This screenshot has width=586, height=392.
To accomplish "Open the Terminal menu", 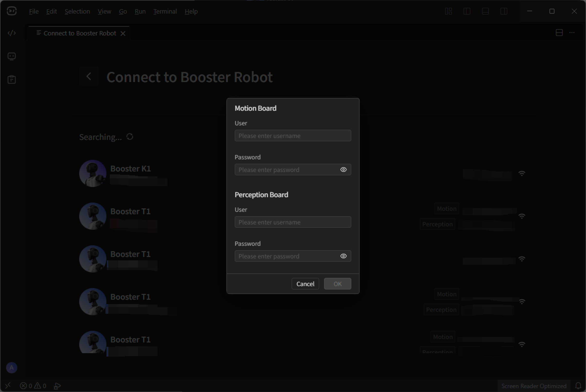I will pos(165,11).
